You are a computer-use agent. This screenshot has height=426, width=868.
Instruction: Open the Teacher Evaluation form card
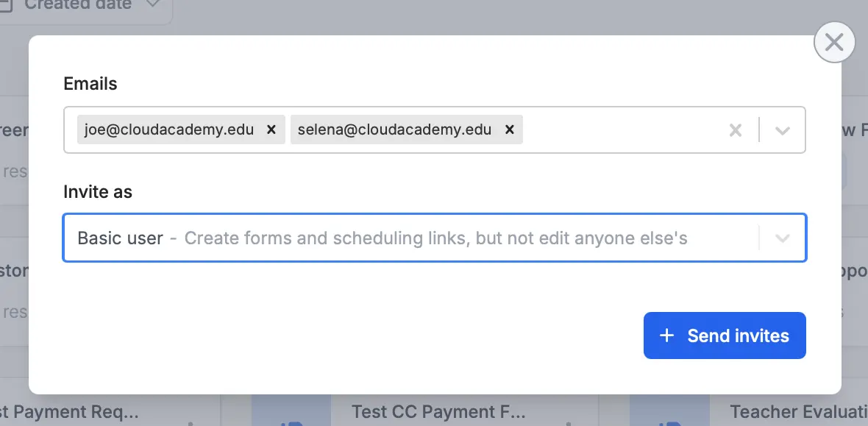[x=799, y=412]
